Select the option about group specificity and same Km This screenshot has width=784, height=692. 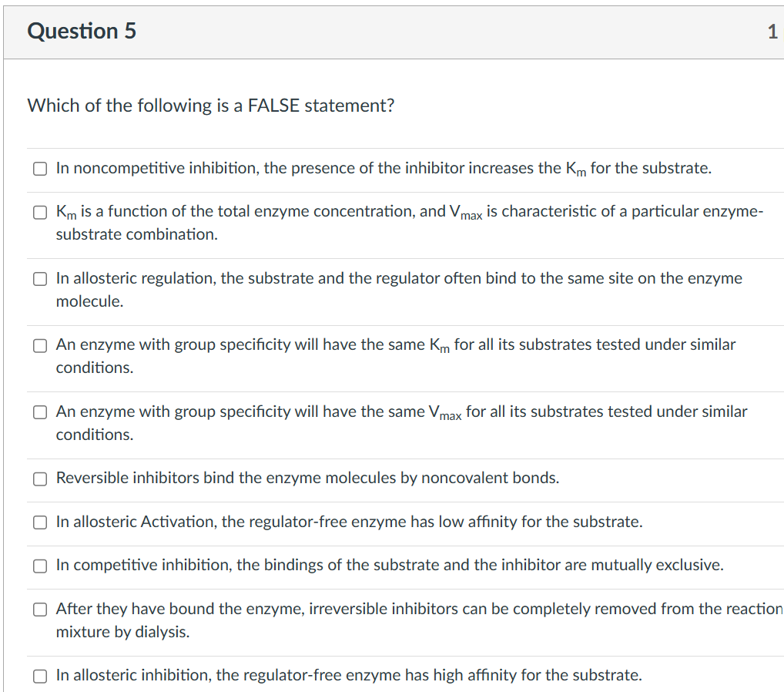coord(39,345)
